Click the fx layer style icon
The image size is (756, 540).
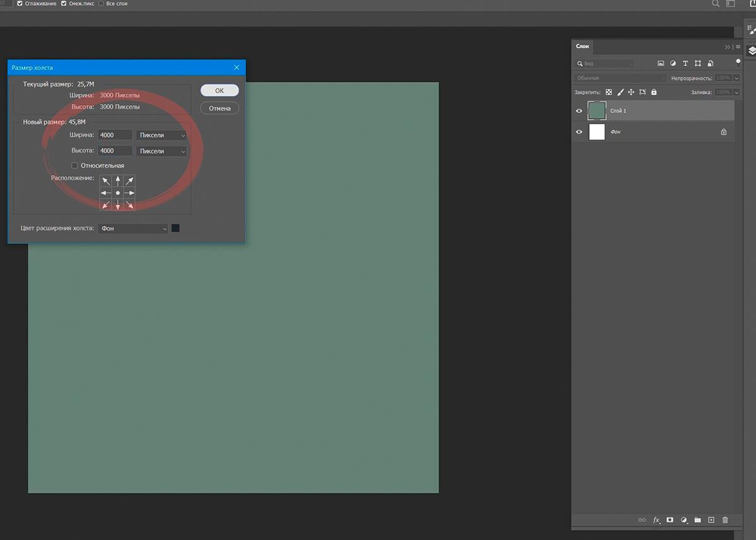pos(656,520)
